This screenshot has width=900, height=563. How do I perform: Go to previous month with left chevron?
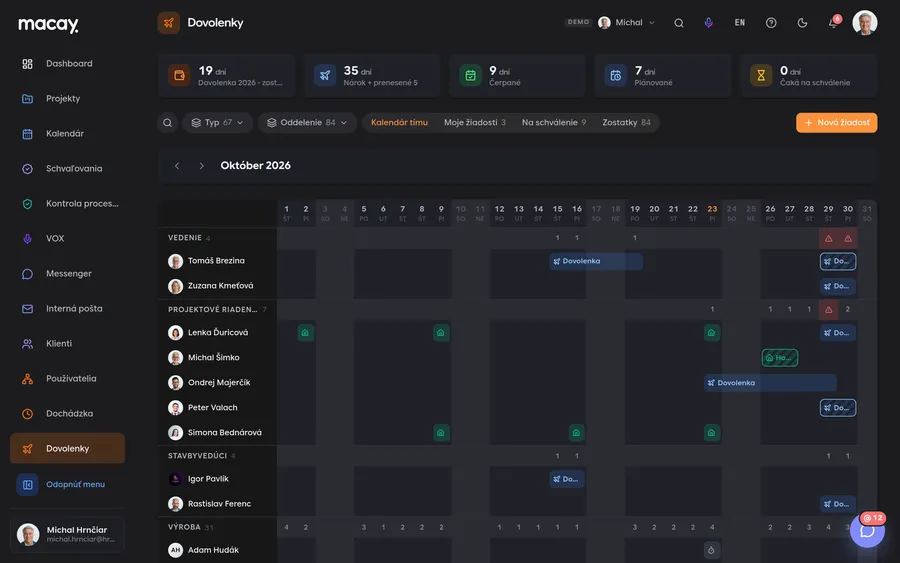click(x=177, y=166)
